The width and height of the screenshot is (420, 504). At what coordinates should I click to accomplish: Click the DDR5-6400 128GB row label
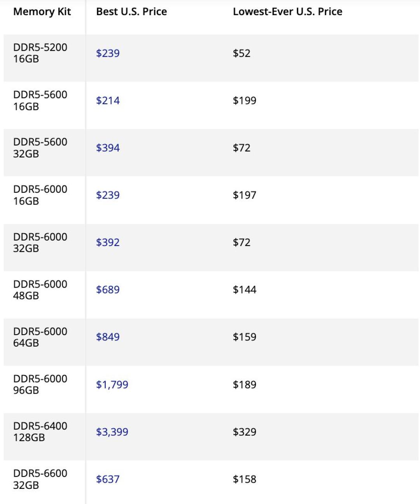40,432
